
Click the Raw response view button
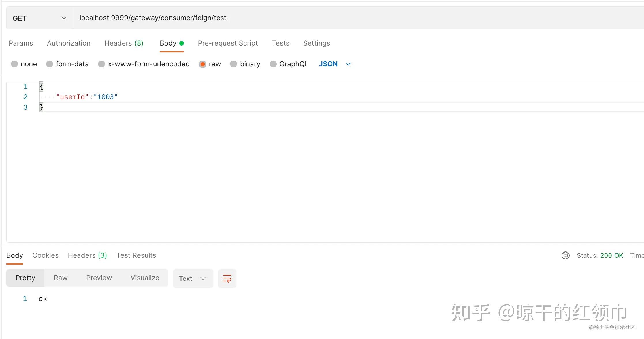click(x=61, y=278)
